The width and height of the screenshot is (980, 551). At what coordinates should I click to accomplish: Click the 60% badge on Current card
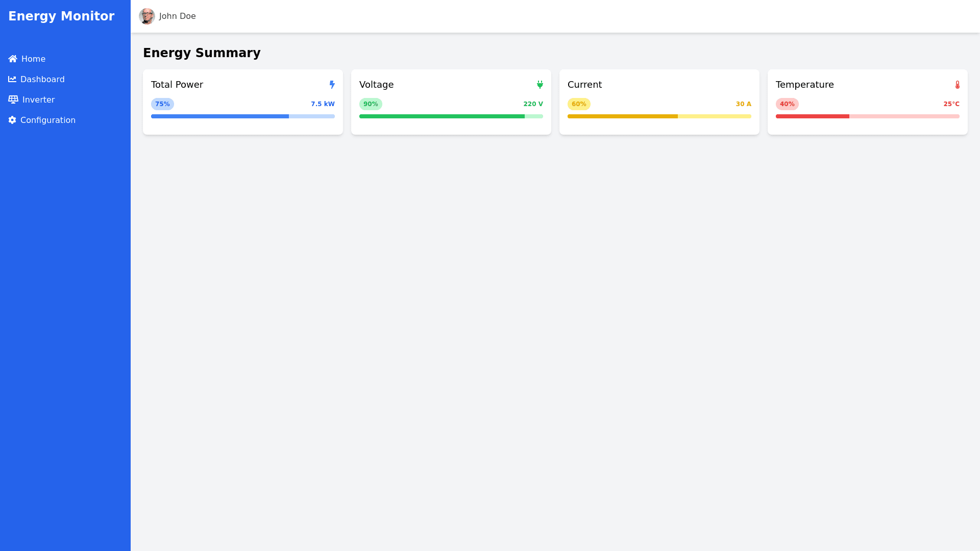(579, 104)
